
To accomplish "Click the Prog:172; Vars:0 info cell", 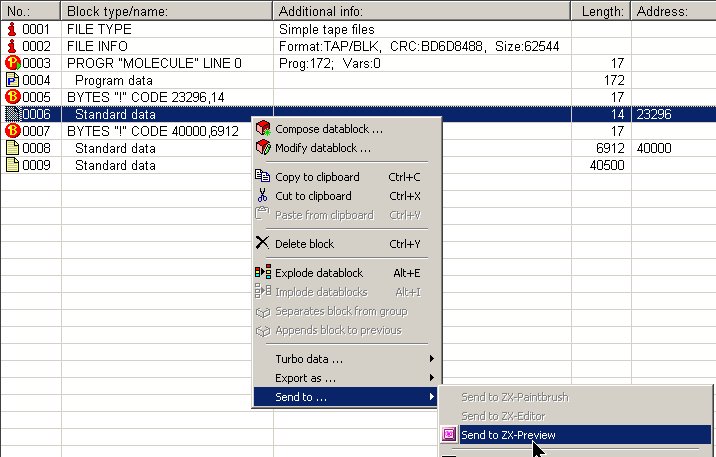I will [x=330, y=63].
